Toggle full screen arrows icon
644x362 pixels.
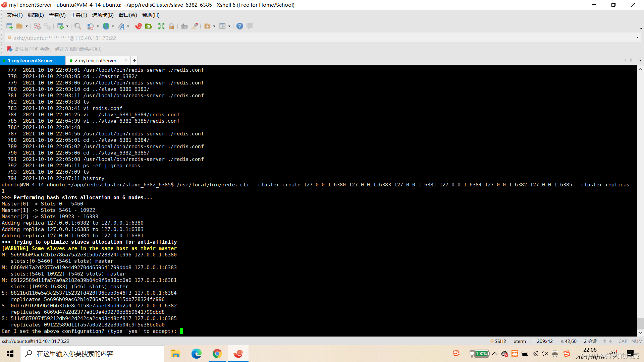tap(161, 26)
